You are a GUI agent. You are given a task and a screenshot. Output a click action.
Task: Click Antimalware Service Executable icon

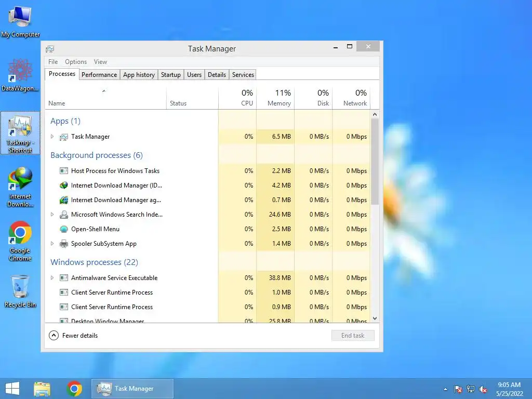(63, 278)
